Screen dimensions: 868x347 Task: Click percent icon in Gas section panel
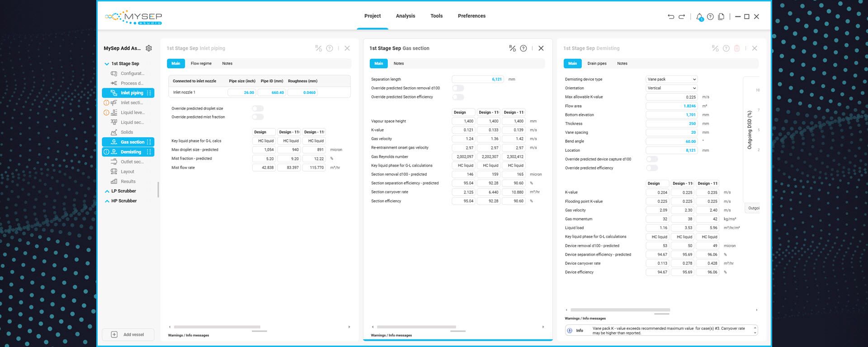[512, 48]
